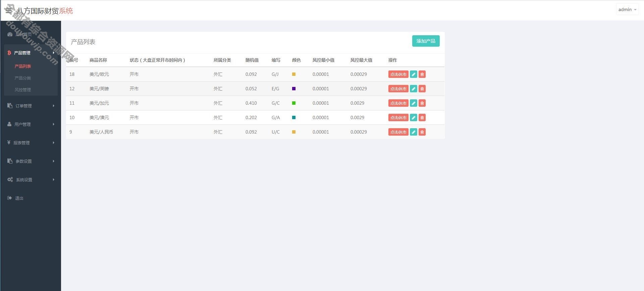This screenshot has height=291, width=644.
Task: Click random value 0.202 in table
Action: click(x=251, y=117)
